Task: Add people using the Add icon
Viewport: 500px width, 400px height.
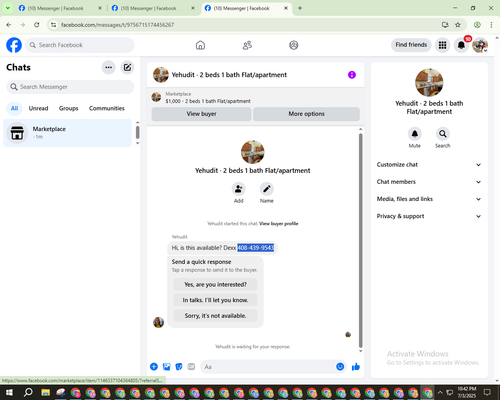Action: pos(239,189)
